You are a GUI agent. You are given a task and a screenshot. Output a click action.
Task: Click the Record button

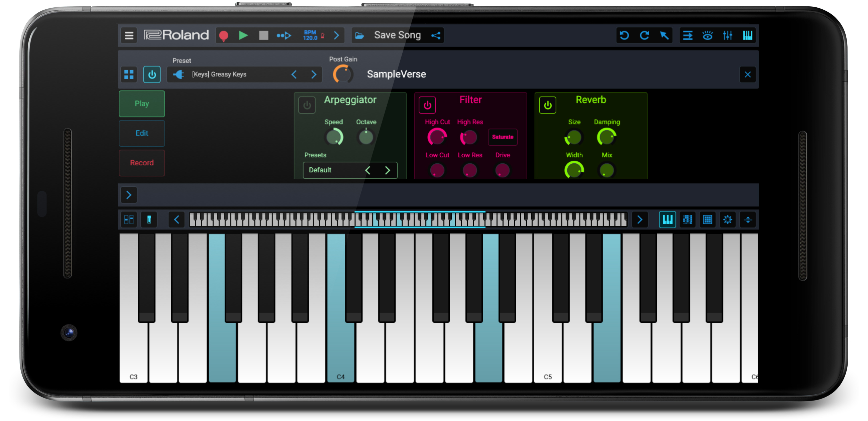pos(141,163)
